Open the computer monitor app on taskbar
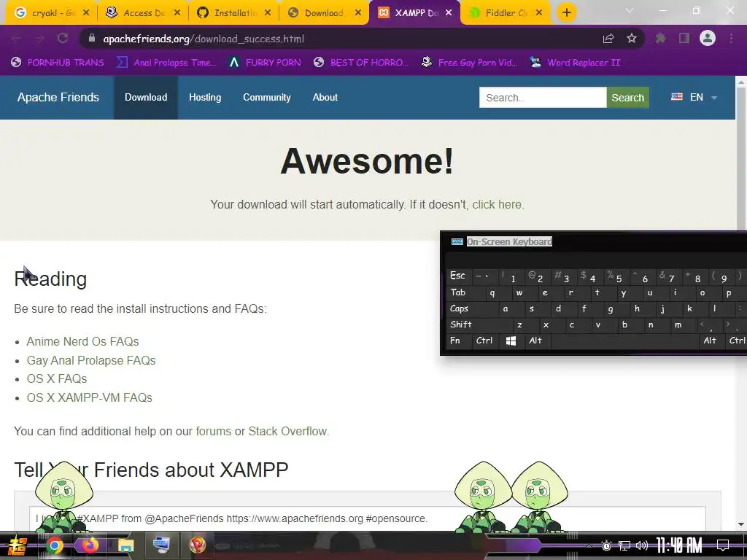The height and width of the screenshot is (560, 747). [x=161, y=545]
